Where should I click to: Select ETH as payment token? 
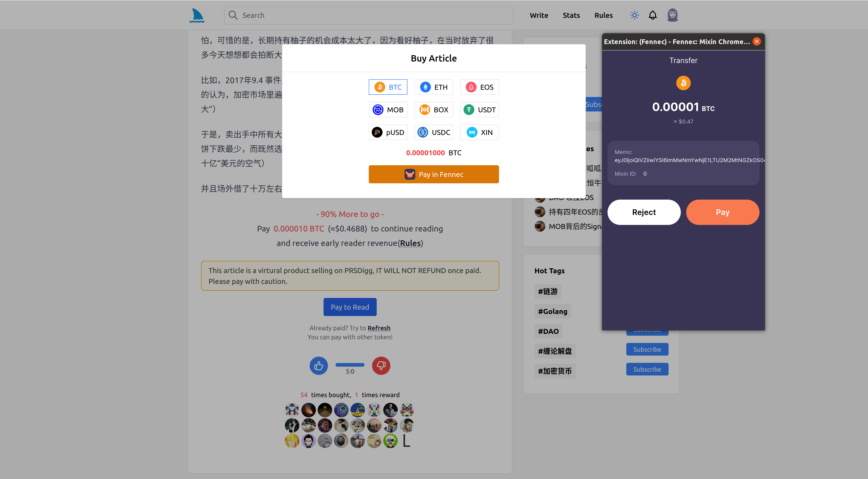tap(434, 87)
